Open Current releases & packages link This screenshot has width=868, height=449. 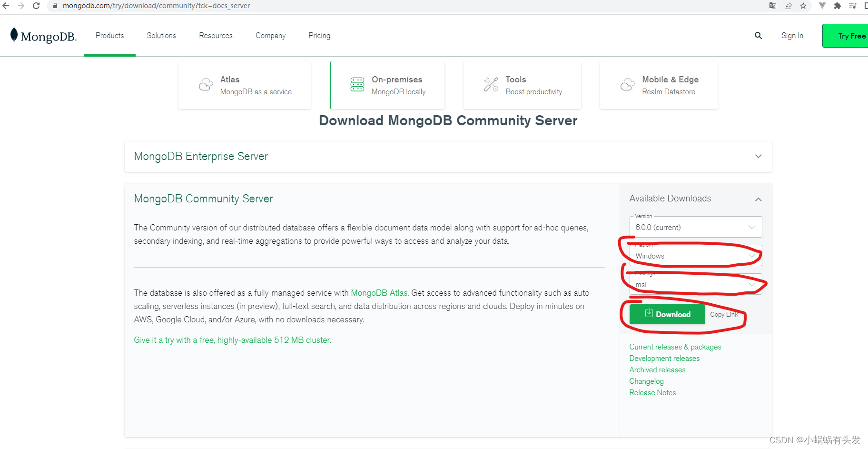click(675, 347)
